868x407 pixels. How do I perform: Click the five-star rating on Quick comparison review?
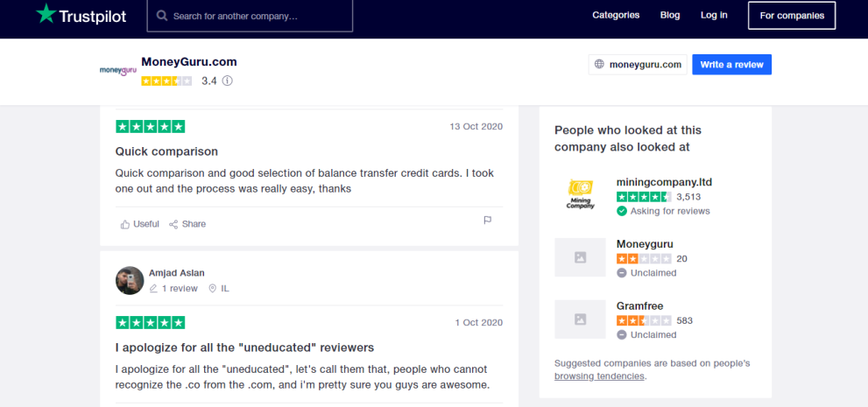150,127
